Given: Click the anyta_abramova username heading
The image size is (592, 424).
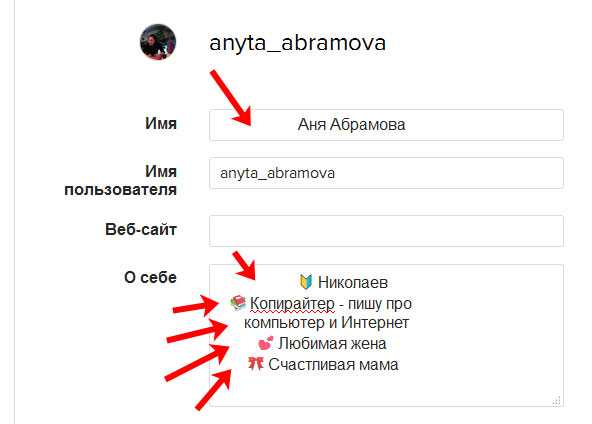Looking at the screenshot, I should click(298, 42).
